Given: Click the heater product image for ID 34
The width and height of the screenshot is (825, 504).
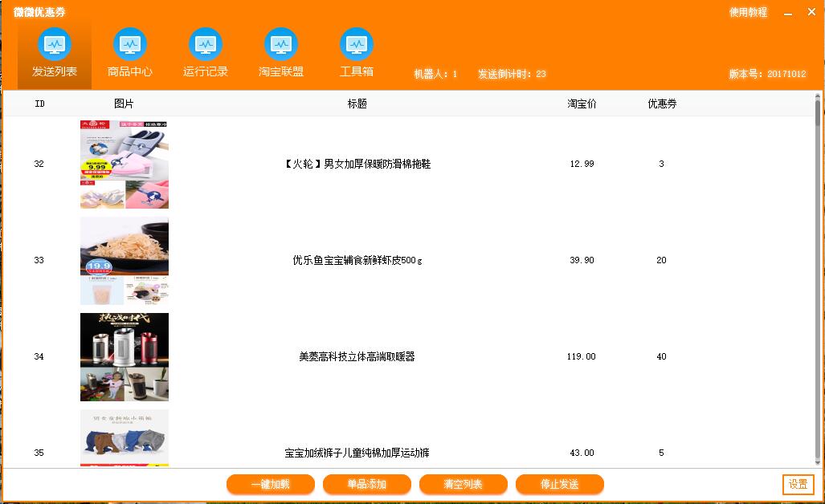Looking at the screenshot, I should (124, 356).
